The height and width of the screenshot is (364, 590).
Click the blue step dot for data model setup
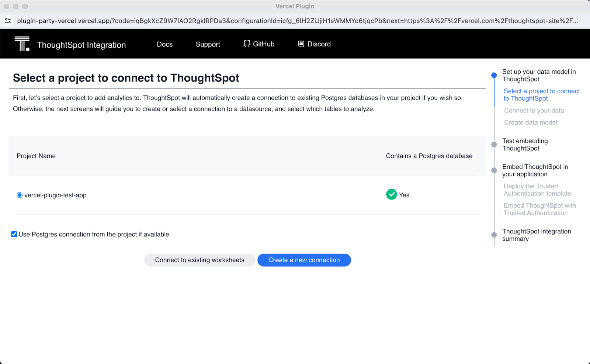(494, 75)
